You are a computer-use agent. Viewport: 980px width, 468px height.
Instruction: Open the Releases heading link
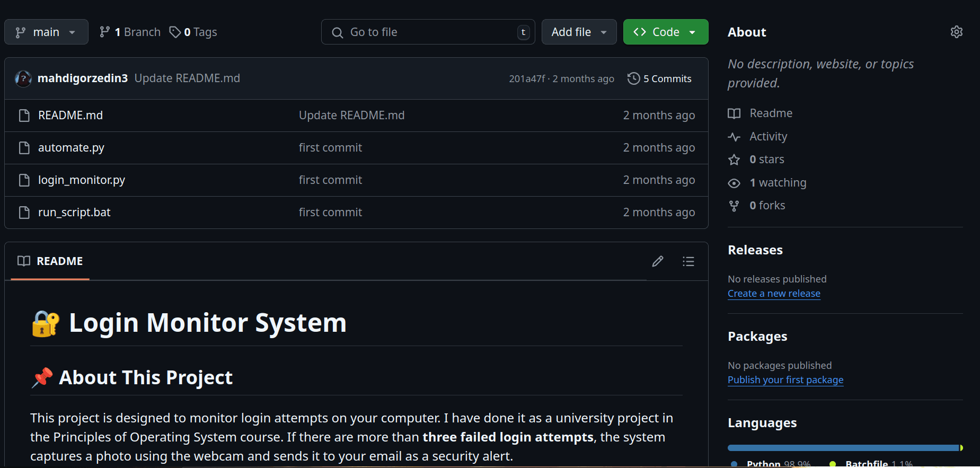click(x=755, y=250)
